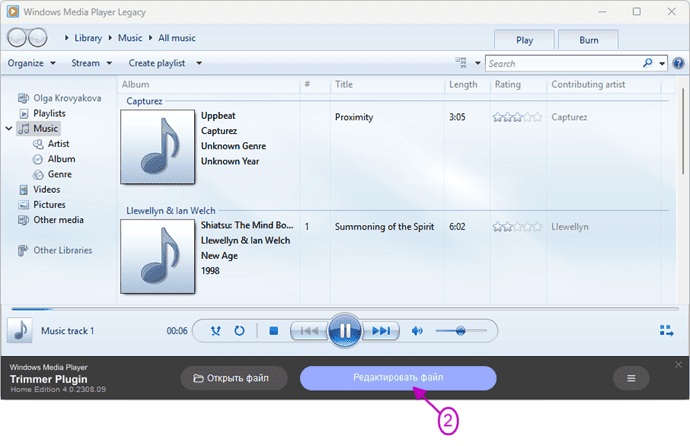
Task: Click the Llewellyn & Ian Welch group header
Action: 171,211
